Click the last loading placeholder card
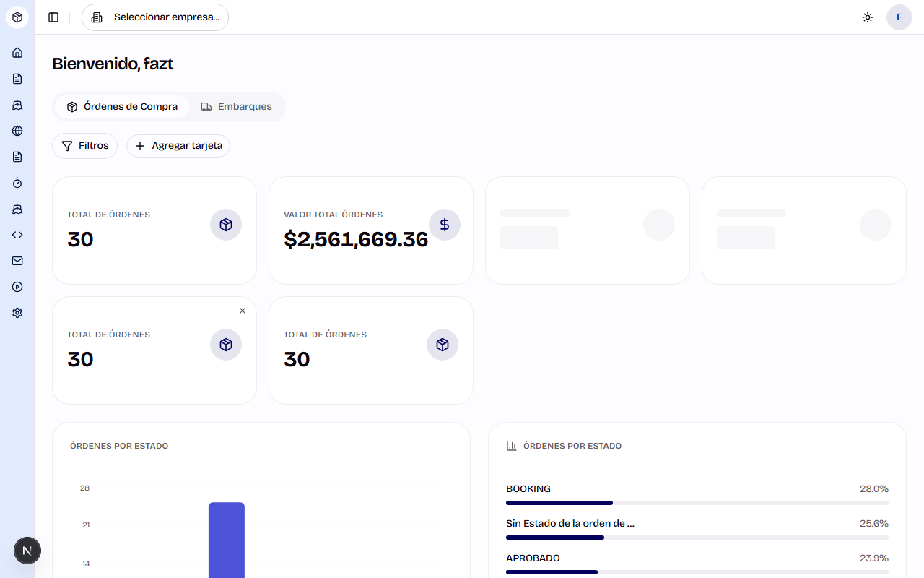Image resolution: width=924 pixels, height=578 pixels. [804, 230]
